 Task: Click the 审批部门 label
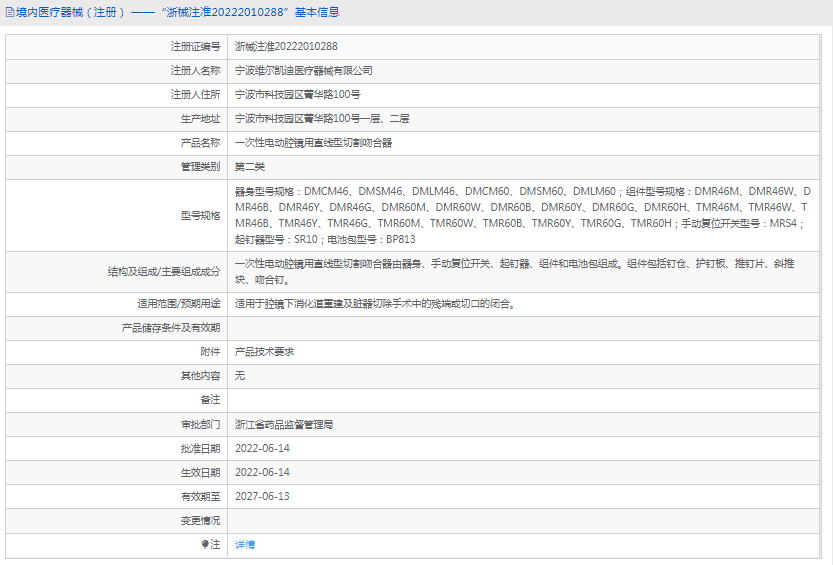200,425
